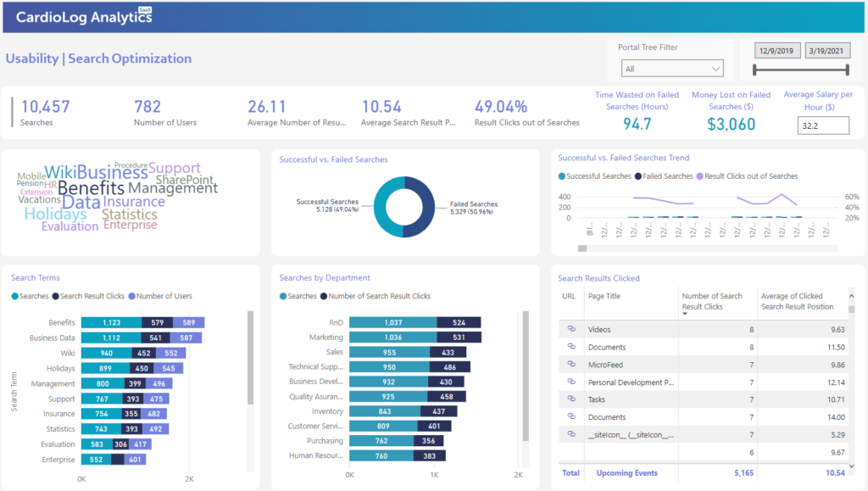Click the Total link in the table footer
This screenshot has width=868, height=491.
571,472
